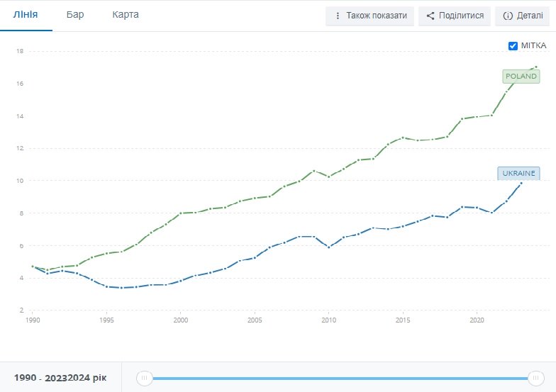Click the info icon in Деталі button
Image resolution: width=556 pixels, height=392 pixels.
pos(508,16)
